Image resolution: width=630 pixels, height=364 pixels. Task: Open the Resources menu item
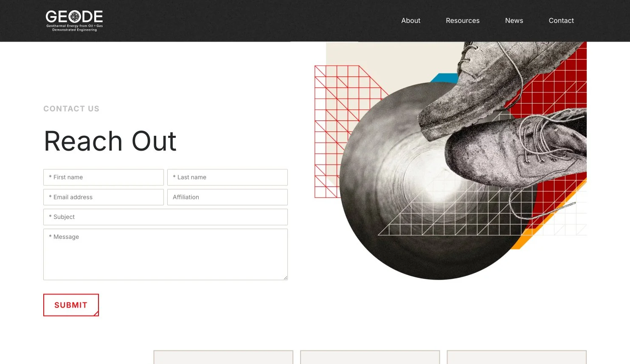coord(462,21)
